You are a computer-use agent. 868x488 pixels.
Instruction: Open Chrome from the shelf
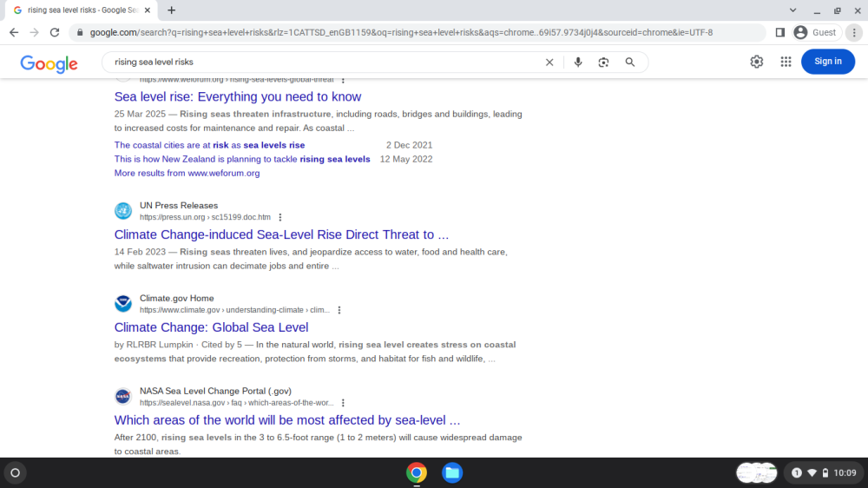[417, 473]
